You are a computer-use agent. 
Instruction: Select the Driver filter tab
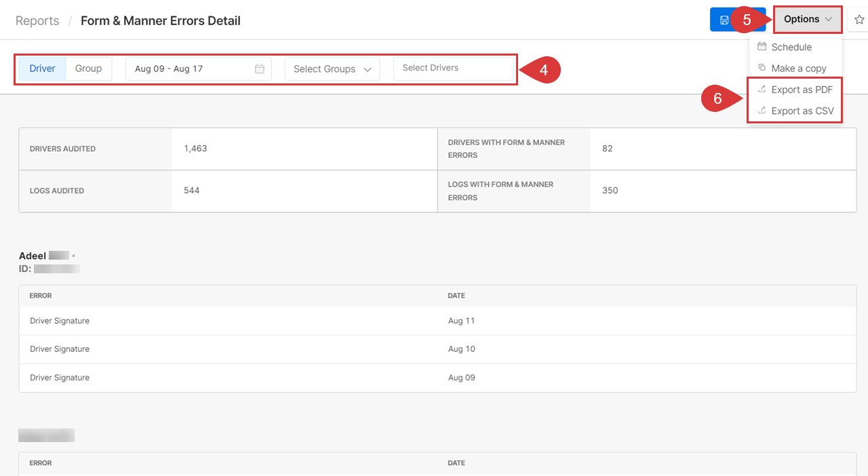tap(42, 68)
